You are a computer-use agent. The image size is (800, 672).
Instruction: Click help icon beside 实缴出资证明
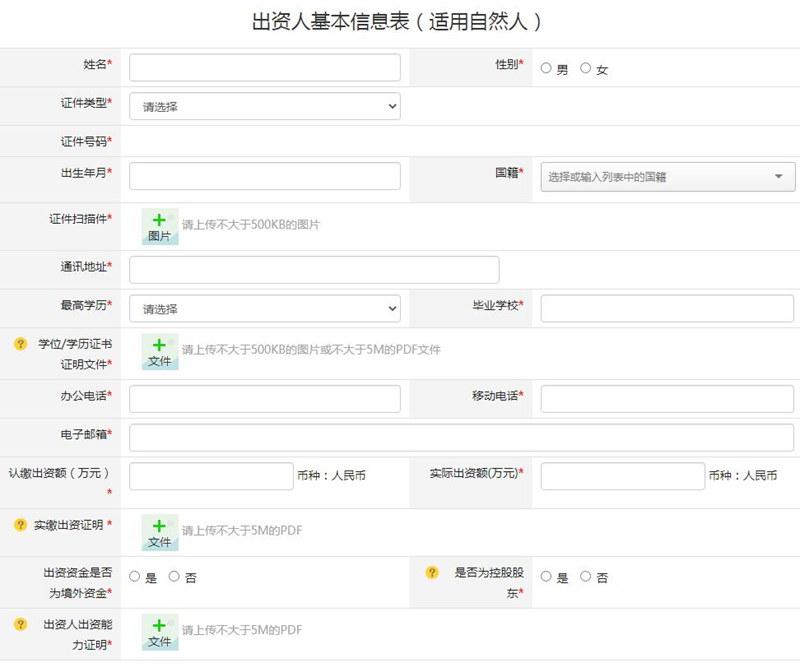click(x=20, y=524)
